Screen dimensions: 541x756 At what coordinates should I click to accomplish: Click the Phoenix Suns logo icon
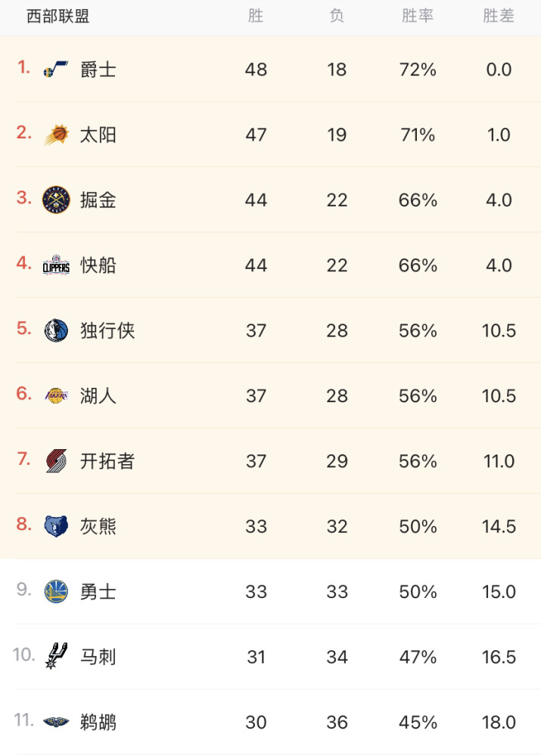(x=56, y=135)
